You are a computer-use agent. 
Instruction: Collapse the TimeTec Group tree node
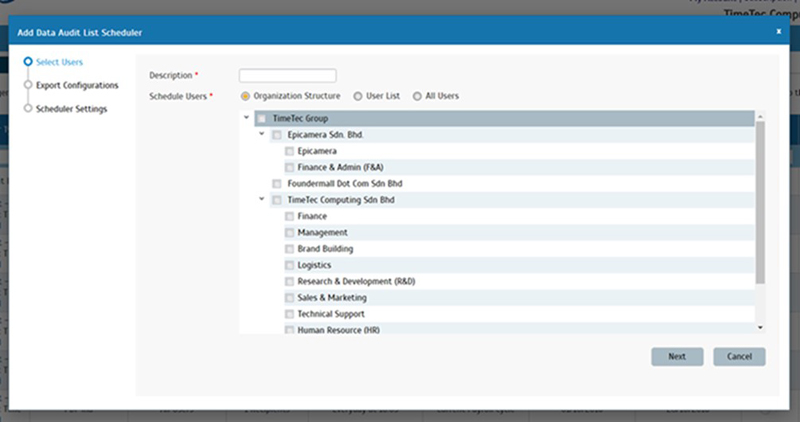[246, 118]
